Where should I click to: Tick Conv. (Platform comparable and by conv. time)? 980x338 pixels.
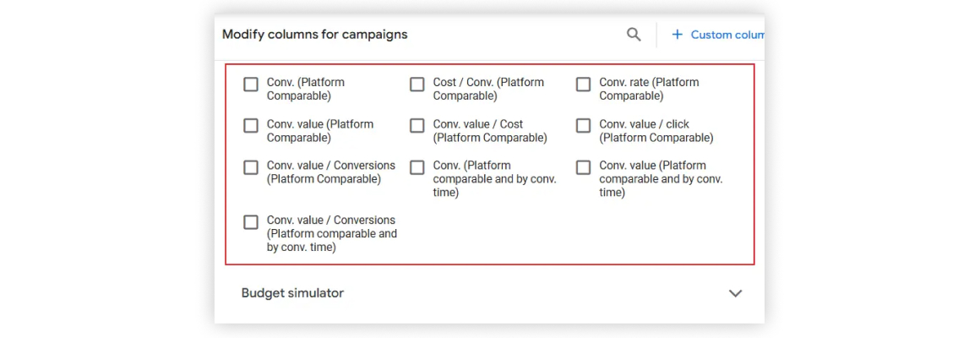click(x=416, y=167)
